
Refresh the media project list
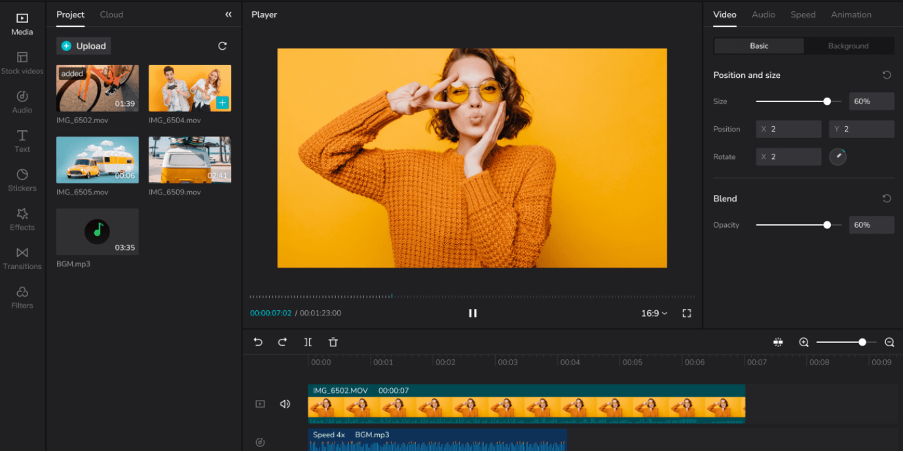click(x=222, y=46)
